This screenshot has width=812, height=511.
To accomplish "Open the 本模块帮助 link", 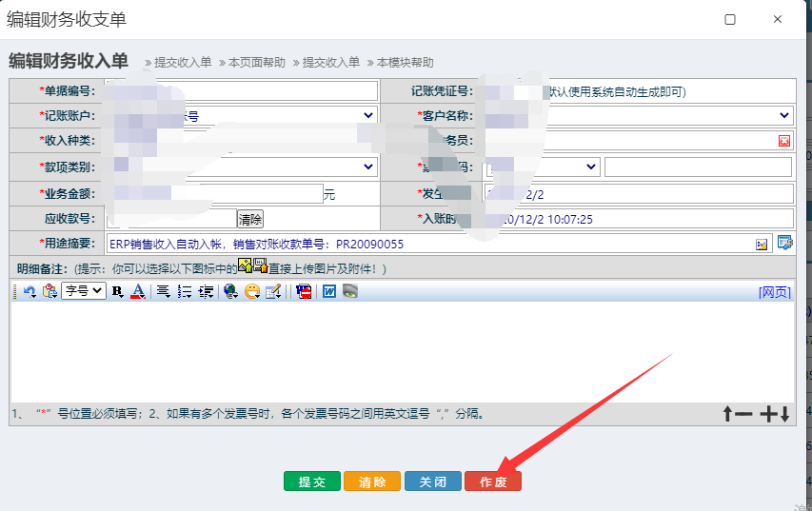I will click(405, 63).
